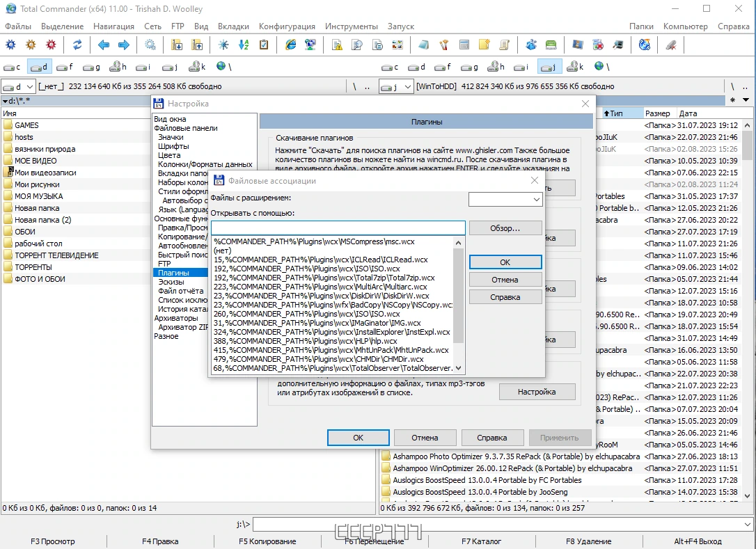The height and width of the screenshot is (549, 756).
Task: Click the blue forward arrow icon
Action: coord(124,45)
